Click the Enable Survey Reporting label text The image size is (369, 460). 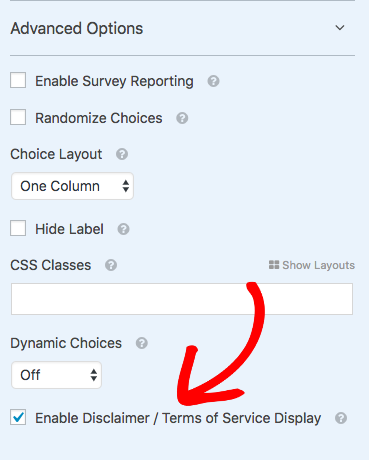114,81
